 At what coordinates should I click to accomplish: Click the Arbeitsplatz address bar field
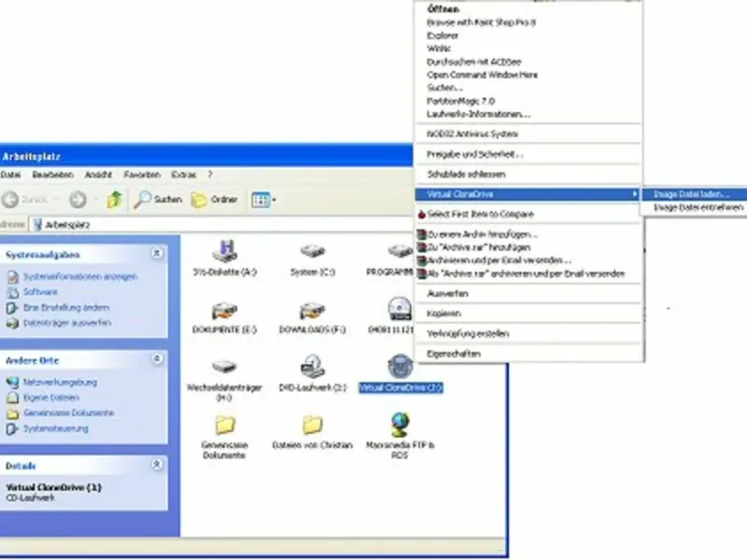[x=221, y=225]
